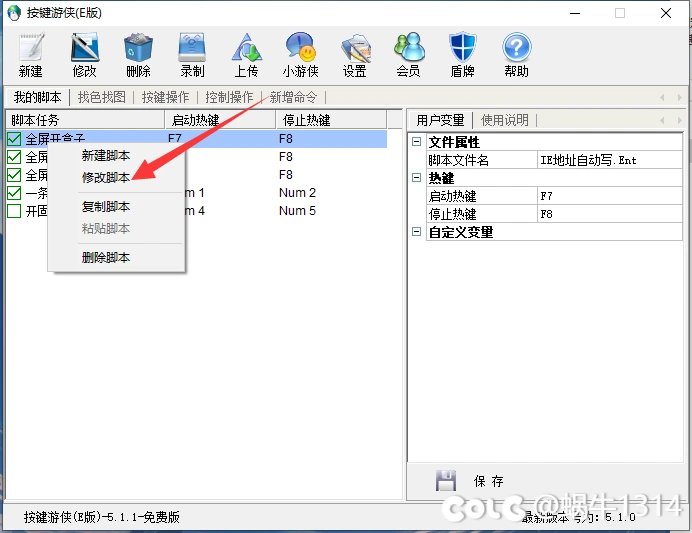Open 设置 settings icon
This screenshot has height=533, width=692.
click(x=355, y=48)
